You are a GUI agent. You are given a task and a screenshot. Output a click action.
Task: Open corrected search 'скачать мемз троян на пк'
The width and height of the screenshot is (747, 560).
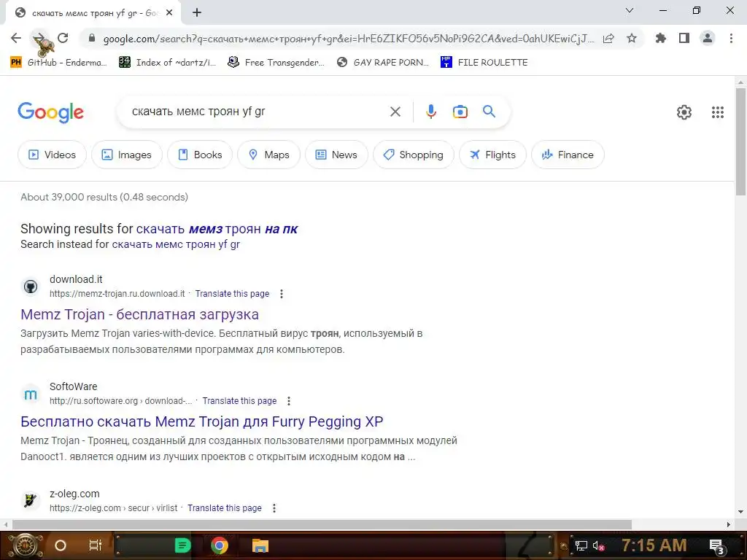(x=217, y=229)
